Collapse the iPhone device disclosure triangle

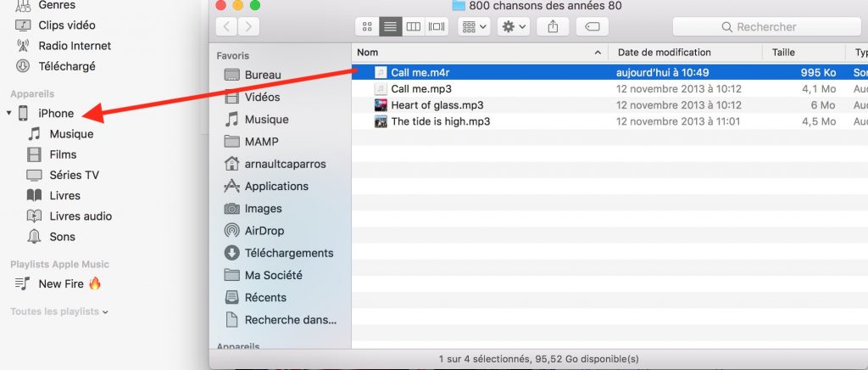click(8, 113)
